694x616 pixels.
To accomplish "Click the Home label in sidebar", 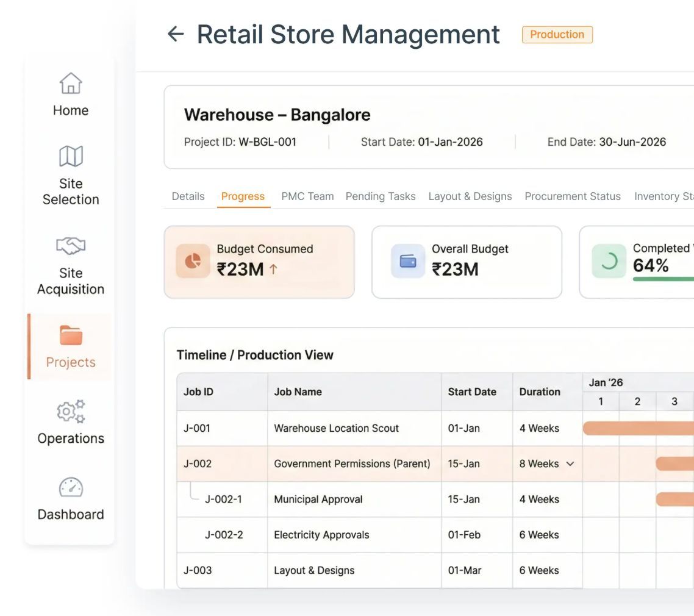I will pos(71,110).
